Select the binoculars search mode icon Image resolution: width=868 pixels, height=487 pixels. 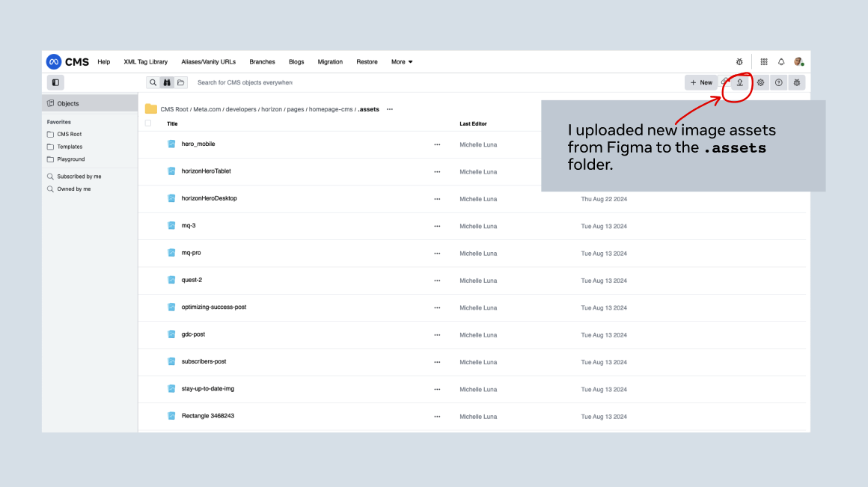167,82
